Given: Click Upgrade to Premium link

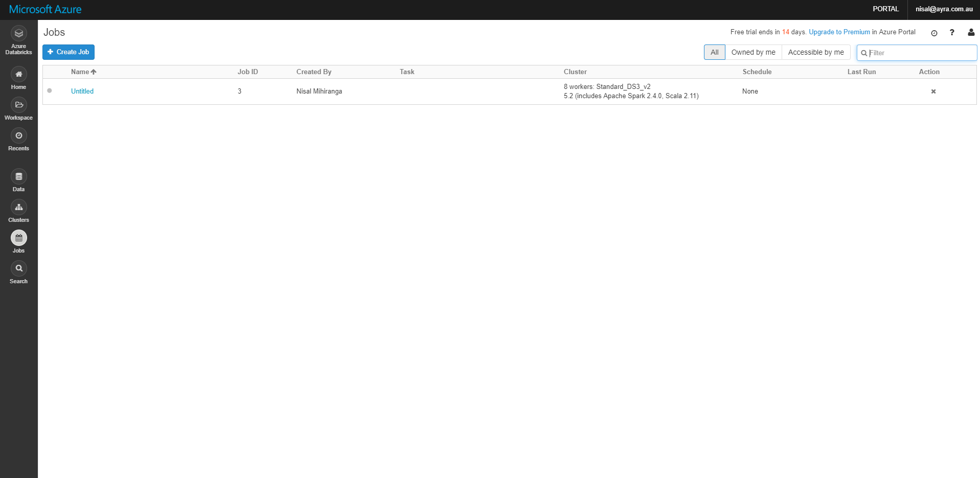Looking at the screenshot, I should pos(839,32).
